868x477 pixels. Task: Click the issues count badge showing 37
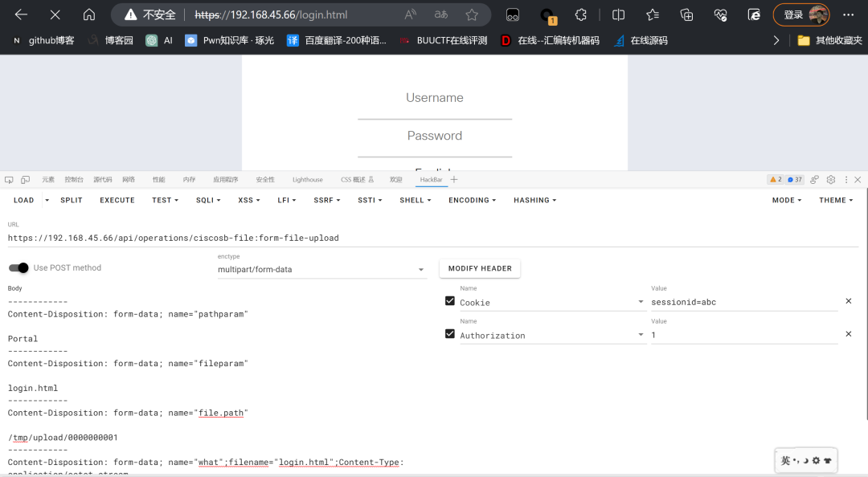coord(795,179)
